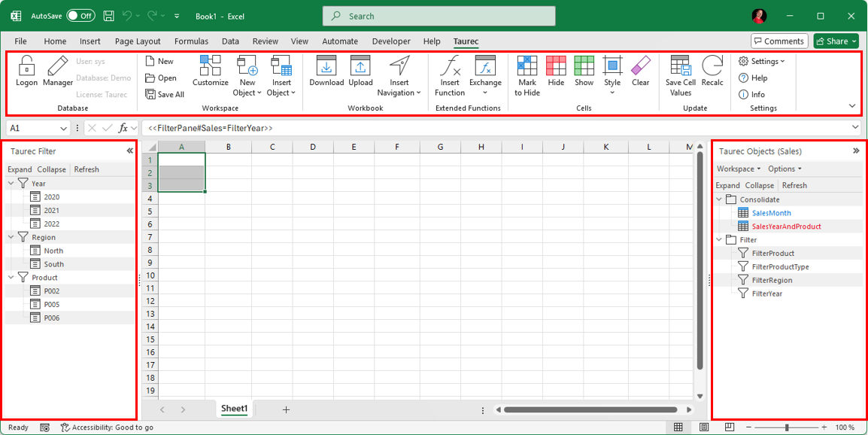Open Taurec Help
The height and width of the screenshot is (435, 868).
click(754, 78)
